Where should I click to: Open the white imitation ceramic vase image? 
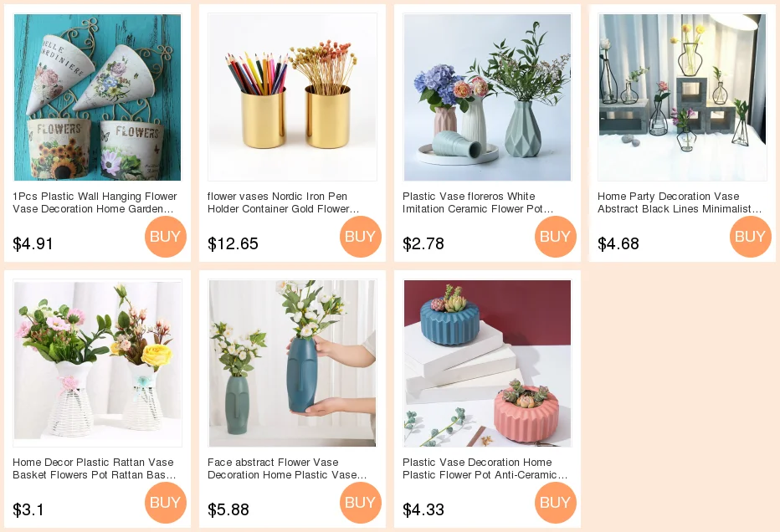(487, 98)
